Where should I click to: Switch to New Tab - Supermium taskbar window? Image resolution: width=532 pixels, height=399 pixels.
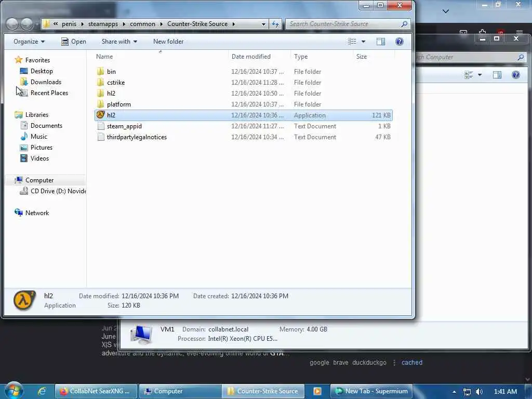coord(371,391)
